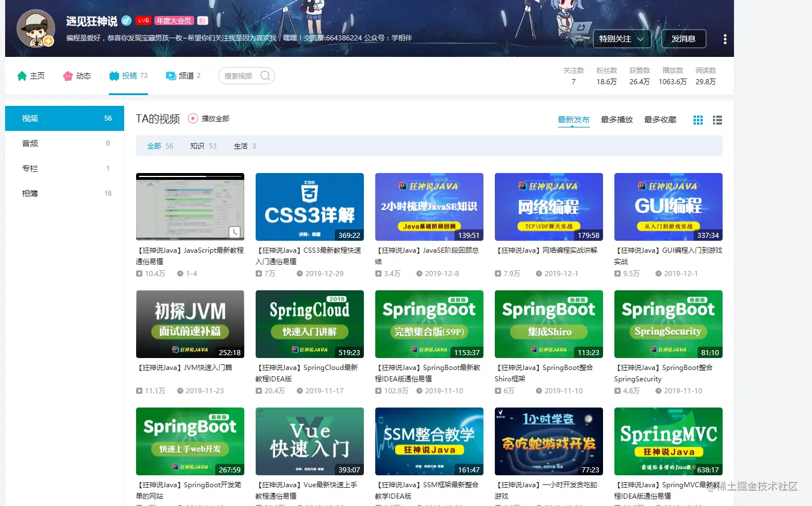The image size is (812, 506).
Task: Click the 年度大会员 badge
Action: (x=174, y=20)
